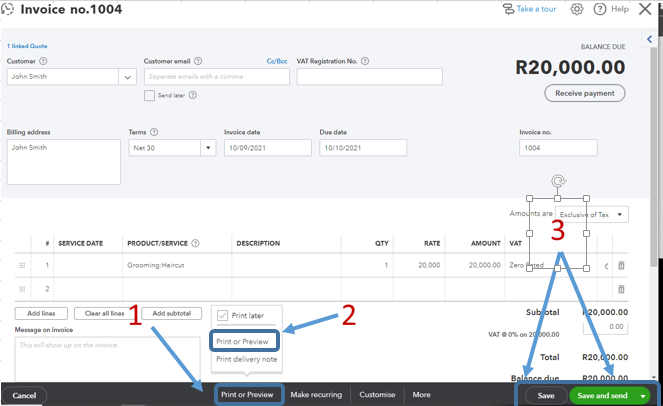Open the settings gear icon
This screenshot has height=406, width=663.
[x=577, y=9]
